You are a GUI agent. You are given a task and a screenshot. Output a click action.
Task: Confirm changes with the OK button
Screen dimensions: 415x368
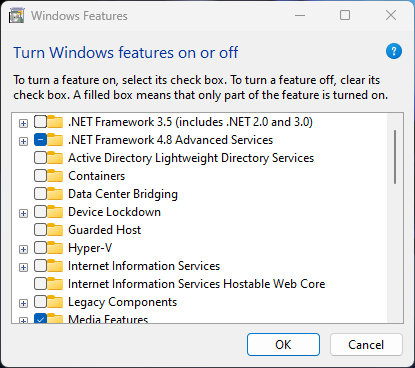click(x=283, y=345)
